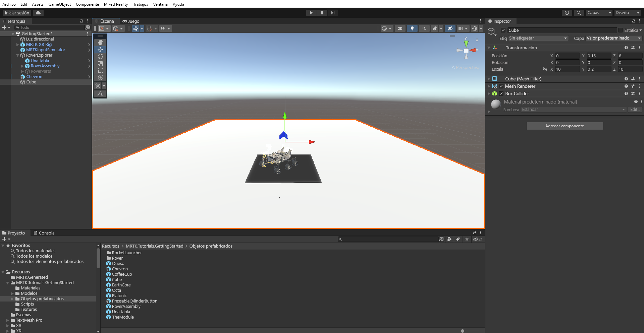Uncheck the Box Collider enabled checkbox
This screenshot has height=333, width=644.
tap(501, 94)
